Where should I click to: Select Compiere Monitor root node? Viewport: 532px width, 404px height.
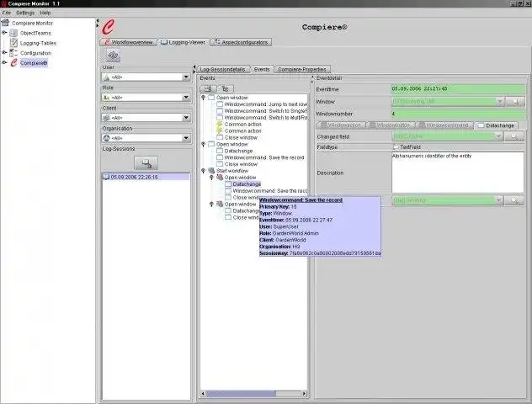[x=32, y=23]
